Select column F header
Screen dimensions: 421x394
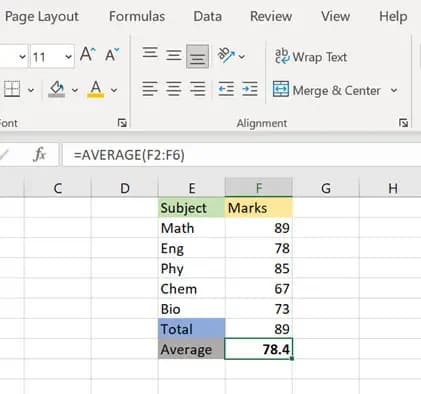coord(259,188)
